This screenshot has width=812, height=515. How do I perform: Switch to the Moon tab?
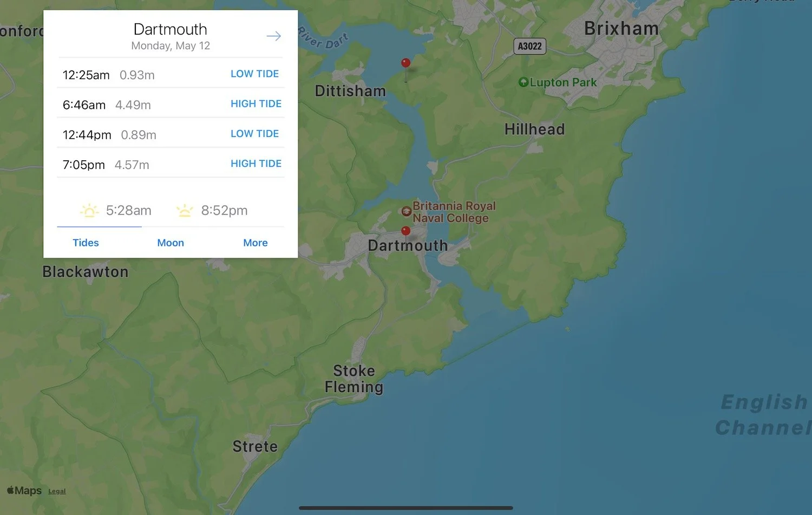[x=171, y=243]
